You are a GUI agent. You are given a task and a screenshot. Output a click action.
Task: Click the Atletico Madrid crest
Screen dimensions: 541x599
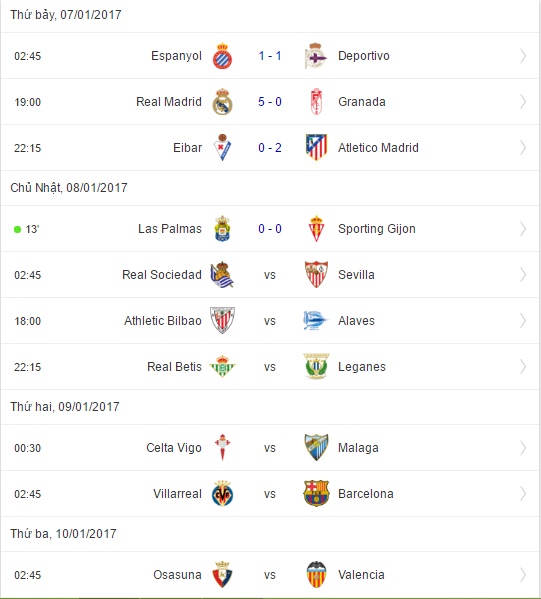316,147
